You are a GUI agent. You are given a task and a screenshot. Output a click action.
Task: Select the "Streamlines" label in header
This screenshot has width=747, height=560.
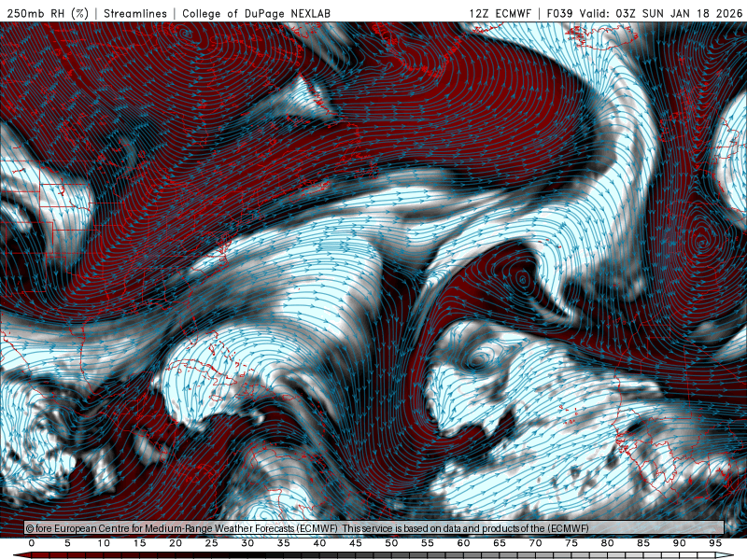coord(135,13)
